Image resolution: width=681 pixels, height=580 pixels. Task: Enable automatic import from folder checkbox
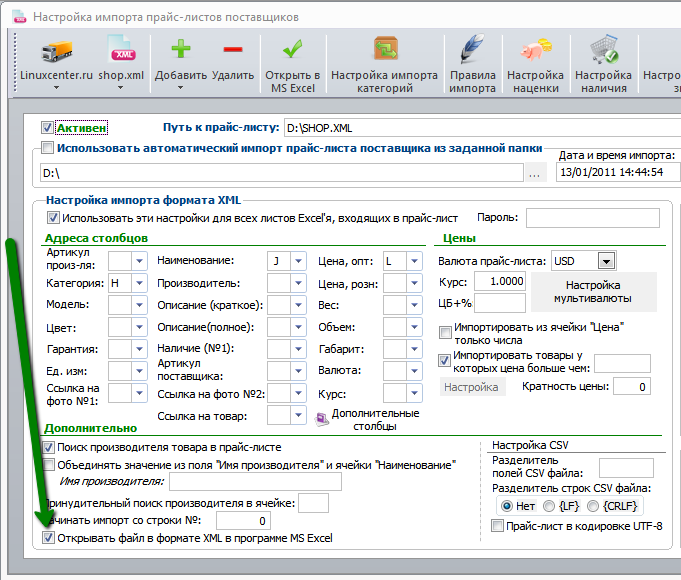[47, 148]
